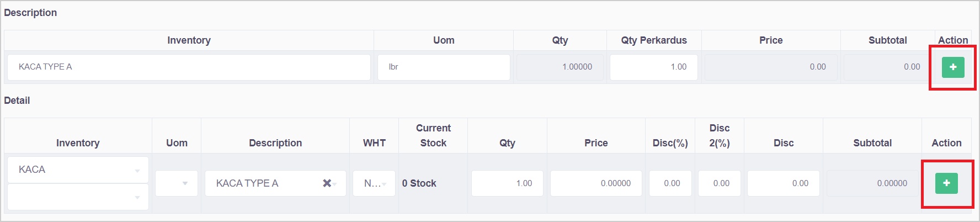Open the Detail Description dropdown showing KACA TYPE A
980x222 pixels.
[265, 183]
